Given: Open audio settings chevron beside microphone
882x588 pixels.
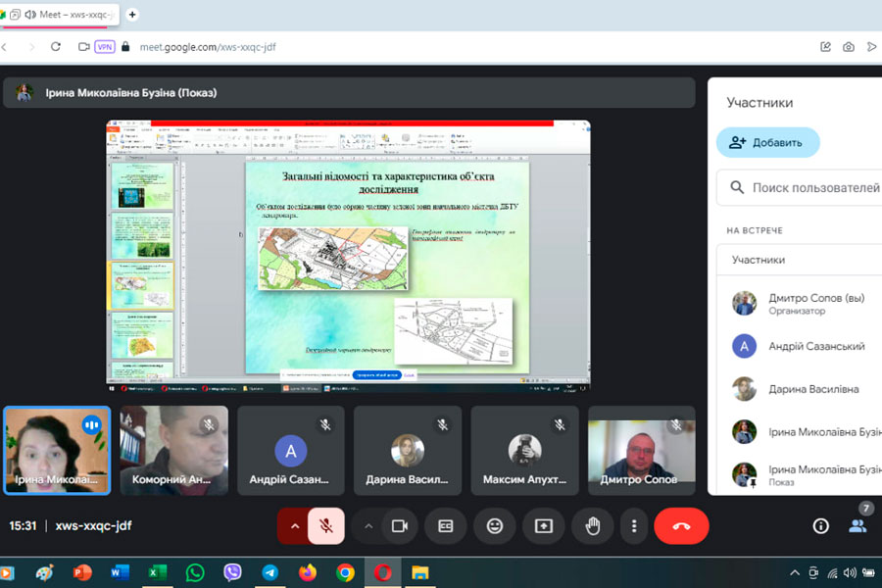Looking at the screenshot, I should [x=295, y=526].
